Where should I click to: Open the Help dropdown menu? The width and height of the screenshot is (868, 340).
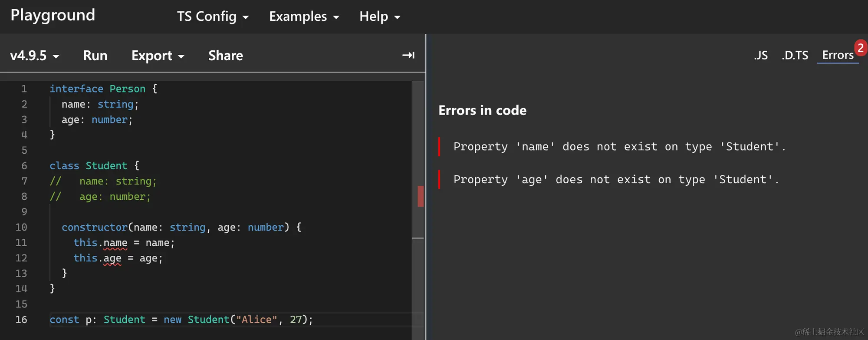(x=380, y=17)
